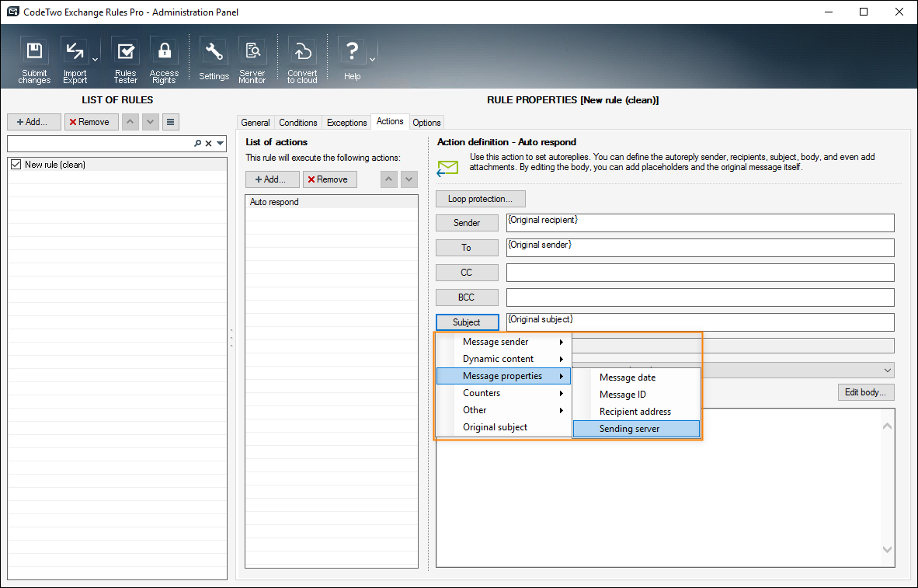This screenshot has width=918, height=588.
Task: Expand the Import Export dropdown arrow
Action: 95,61
